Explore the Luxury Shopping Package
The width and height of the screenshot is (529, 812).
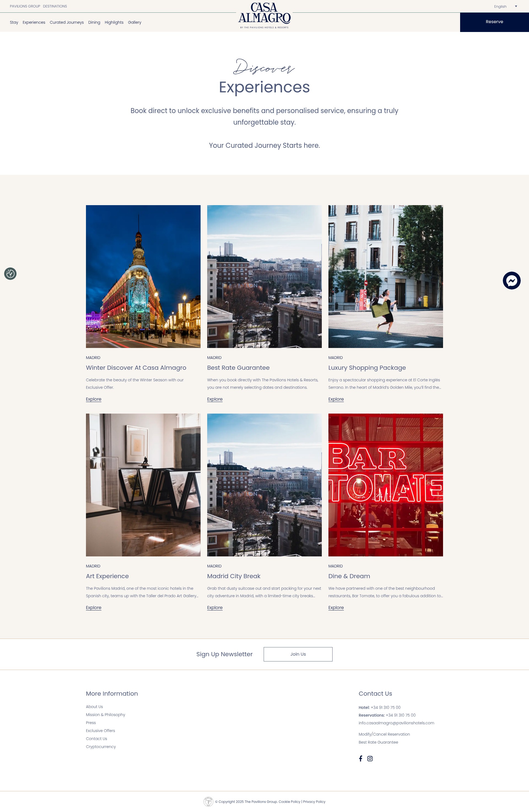tap(336, 399)
